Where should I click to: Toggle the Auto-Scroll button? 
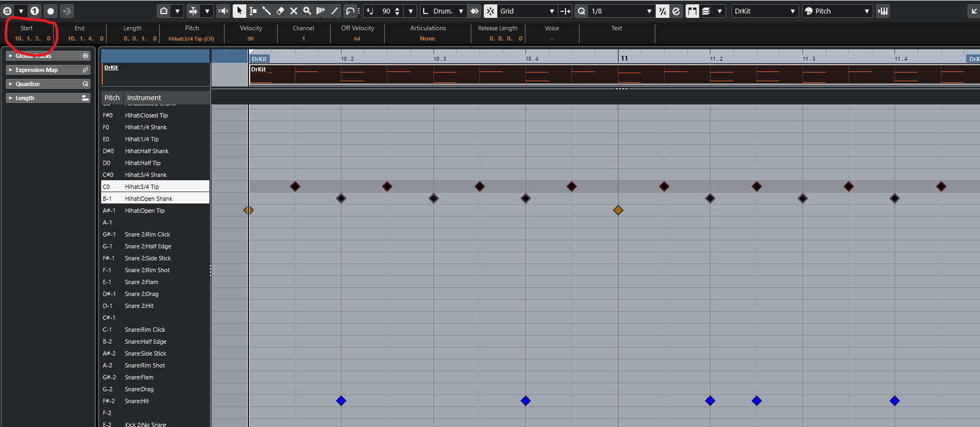pos(193,11)
